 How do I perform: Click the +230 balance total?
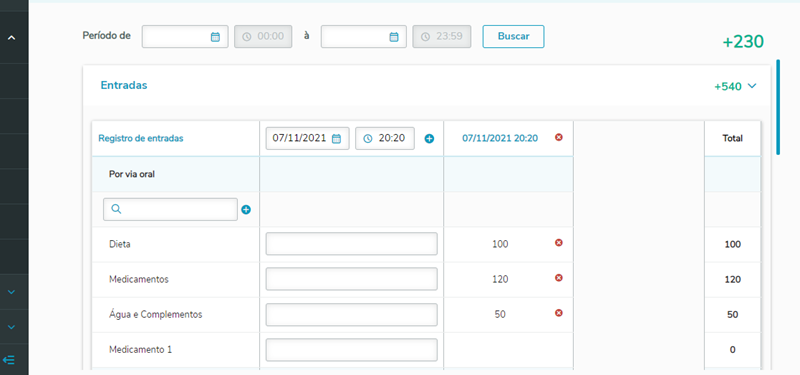pyautogui.click(x=743, y=42)
